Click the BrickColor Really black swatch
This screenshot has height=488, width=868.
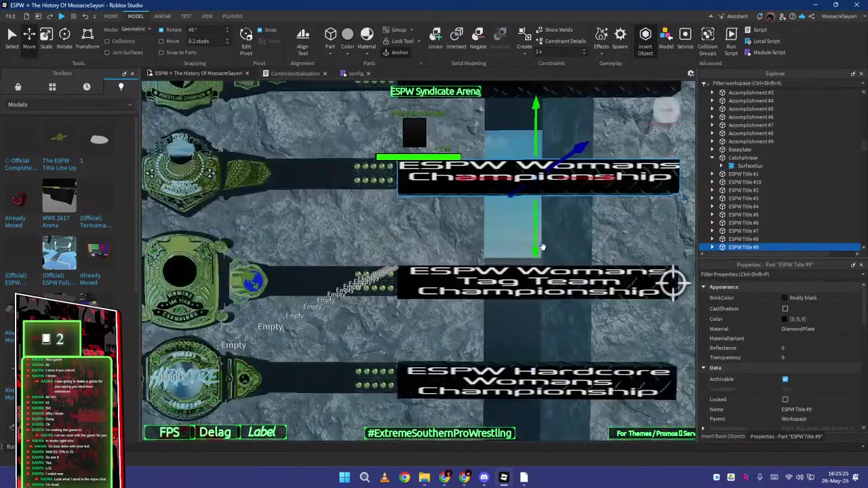click(x=785, y=298)
